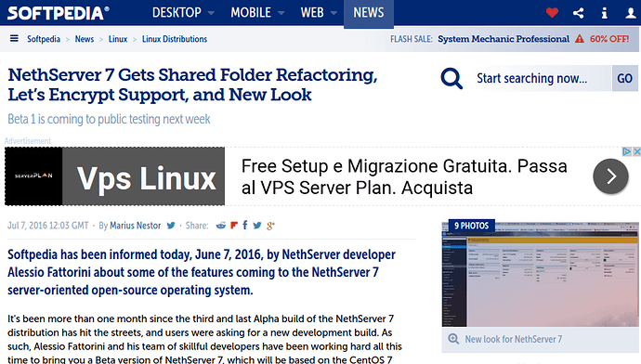
Task: Share article on Twitter
Action: click(x=257, y=225)
